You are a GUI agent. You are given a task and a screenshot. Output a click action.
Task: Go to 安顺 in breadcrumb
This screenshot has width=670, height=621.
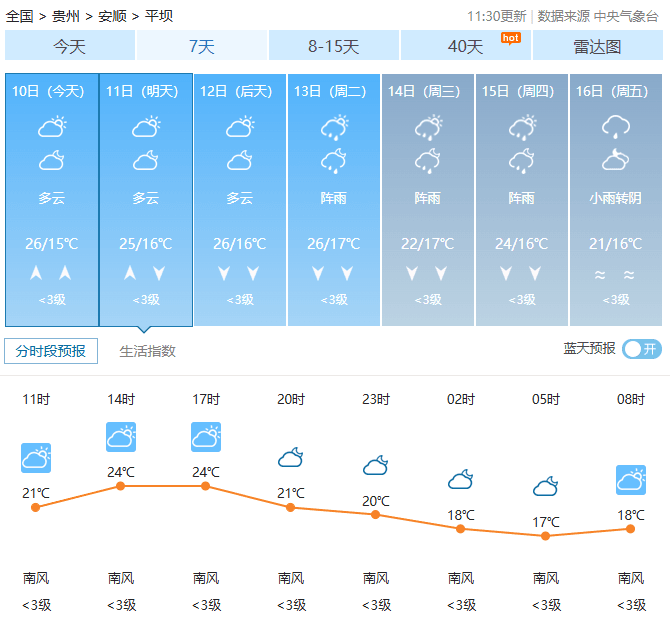[112, 16]
